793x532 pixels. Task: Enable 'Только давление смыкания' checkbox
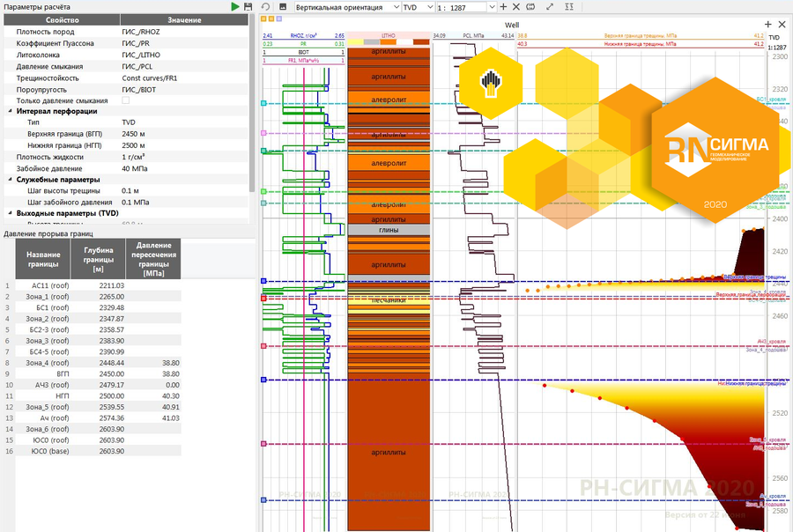[125, 100]
